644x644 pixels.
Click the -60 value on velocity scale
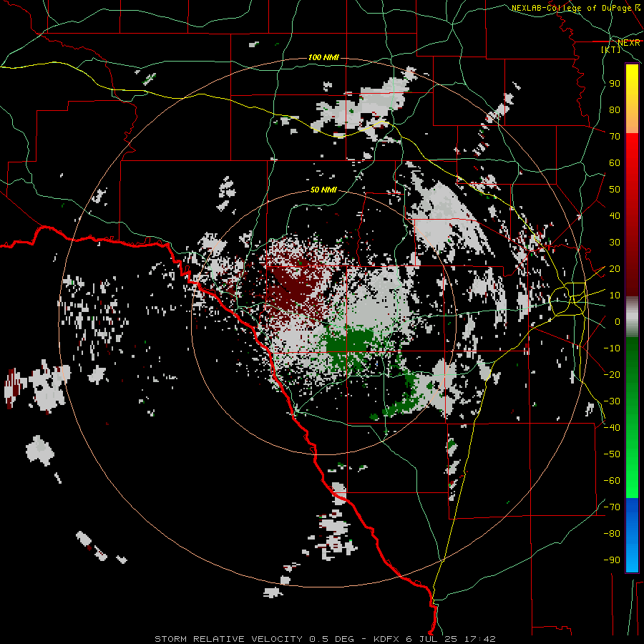[x=612, y=481]
